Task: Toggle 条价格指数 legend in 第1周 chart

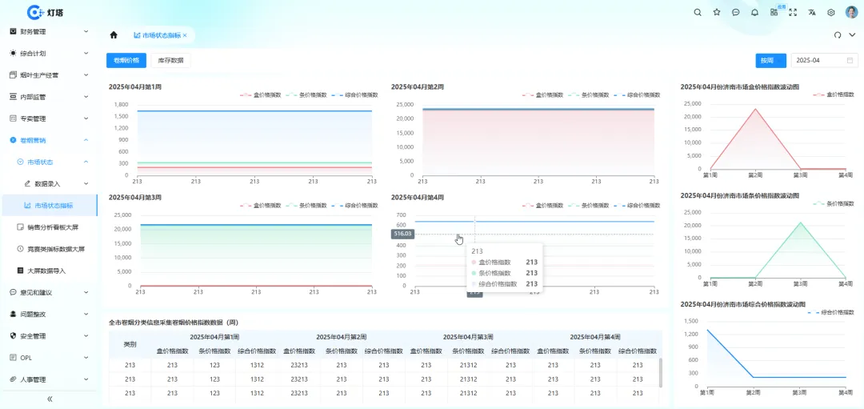Action: pyautogui.click(x=306, y=95)
